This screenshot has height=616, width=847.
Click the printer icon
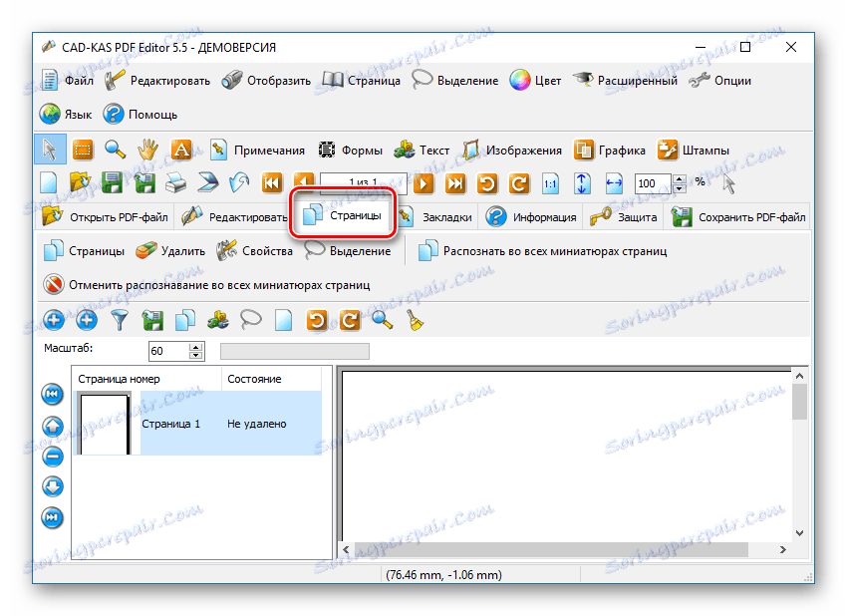click(x=175, y=183)
